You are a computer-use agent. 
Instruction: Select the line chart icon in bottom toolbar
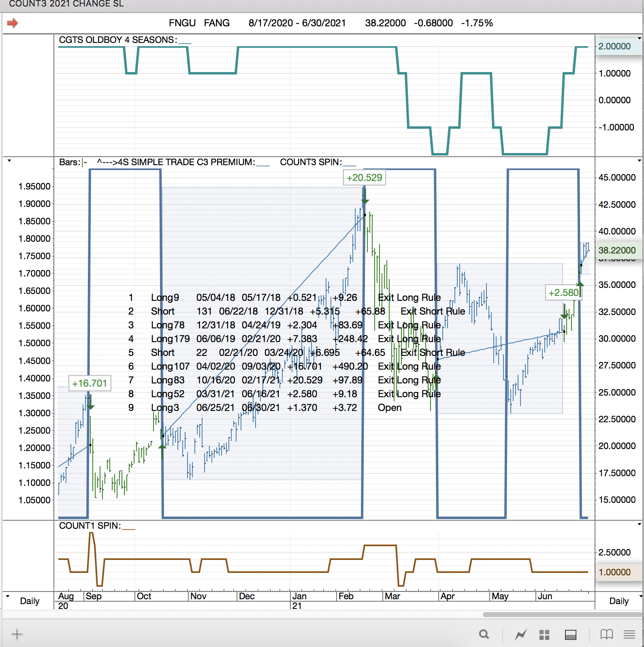coord(520,634)
